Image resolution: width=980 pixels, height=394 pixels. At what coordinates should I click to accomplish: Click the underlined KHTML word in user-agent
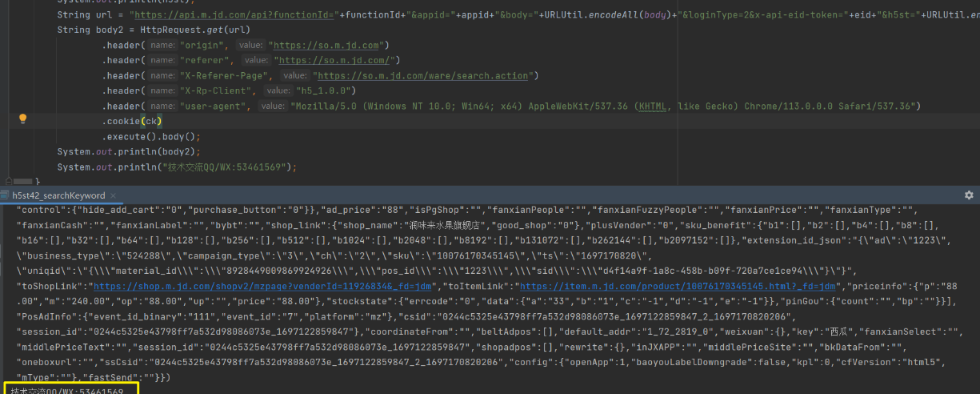[653, 106]
